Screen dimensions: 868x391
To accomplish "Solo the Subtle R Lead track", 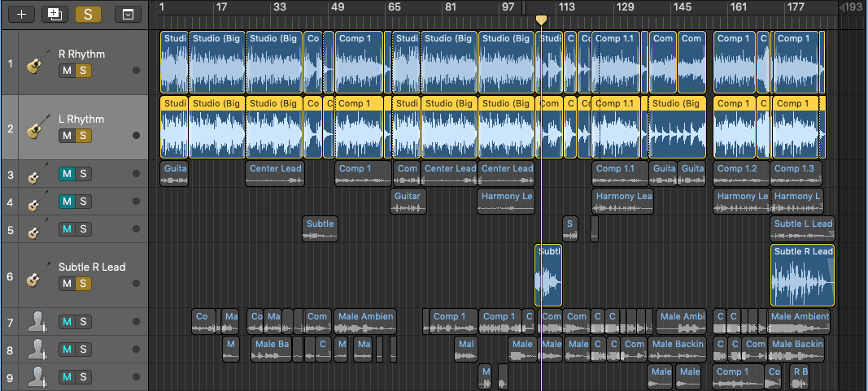I will coord(83,283).
